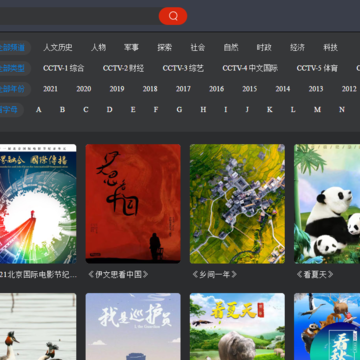Filter titles by letter M

[x=317, y=110]
